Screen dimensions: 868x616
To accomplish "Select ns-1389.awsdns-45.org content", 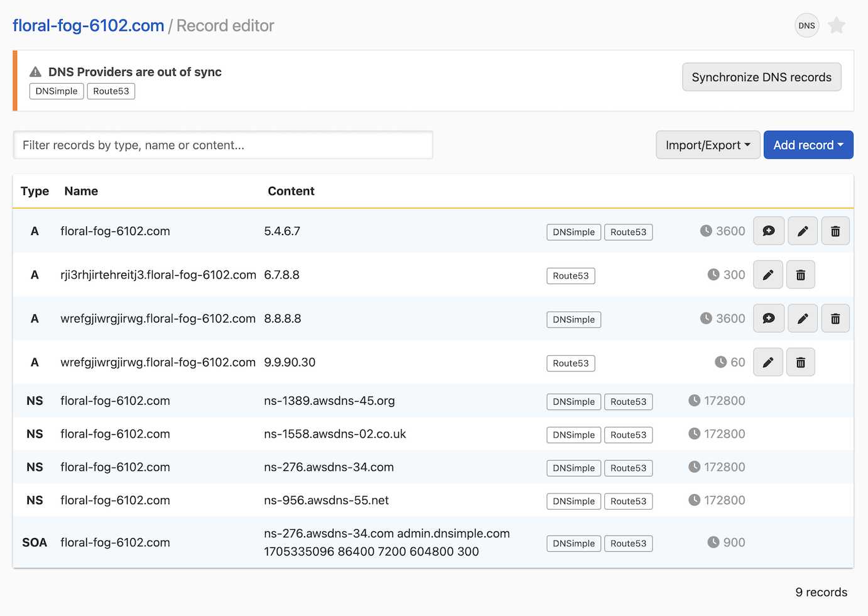I will pyautogui.click(x=329, y=400).
